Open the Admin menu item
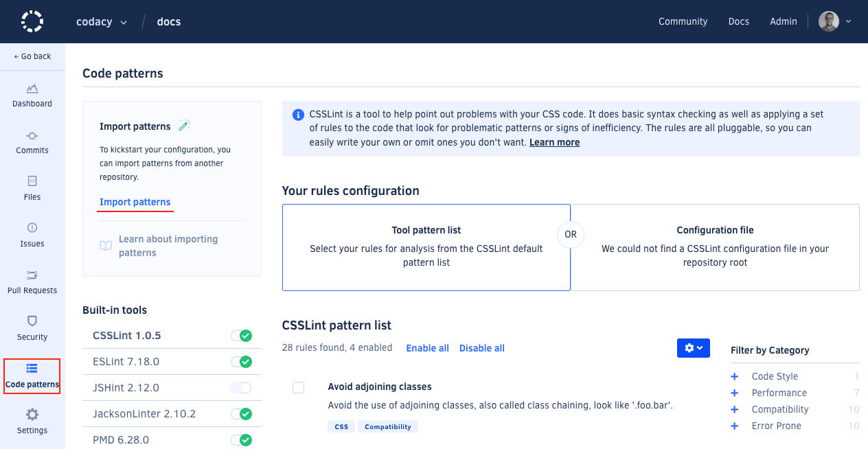Image resolution: width=868 pixels, height=449 pixels. 783,21
